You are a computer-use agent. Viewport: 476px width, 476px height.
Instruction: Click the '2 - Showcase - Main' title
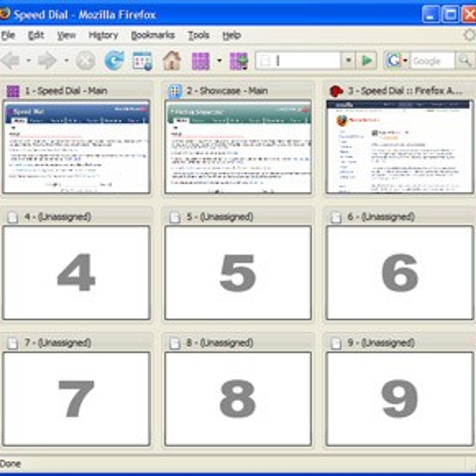coord(227,91)
